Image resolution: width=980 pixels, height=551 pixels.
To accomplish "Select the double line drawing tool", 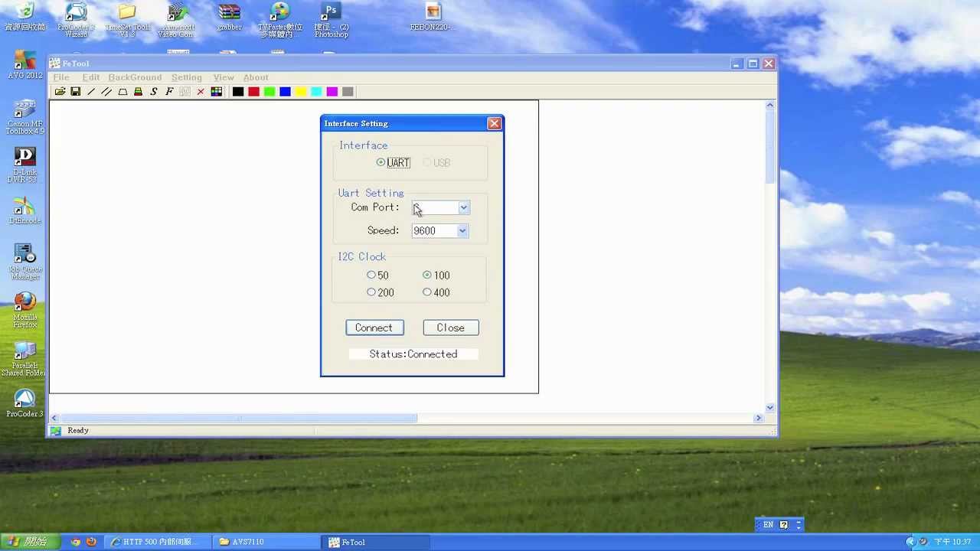I will (106, 92).
